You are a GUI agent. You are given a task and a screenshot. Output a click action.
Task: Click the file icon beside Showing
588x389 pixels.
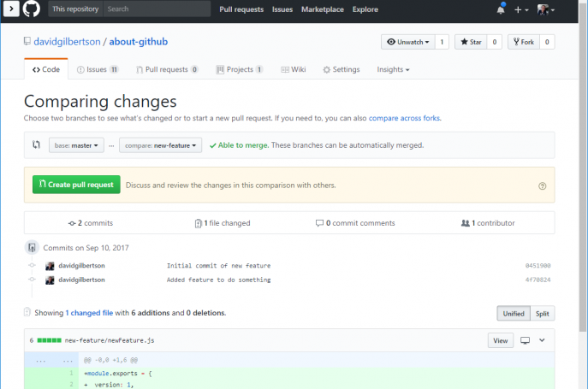tap(27, 312)
